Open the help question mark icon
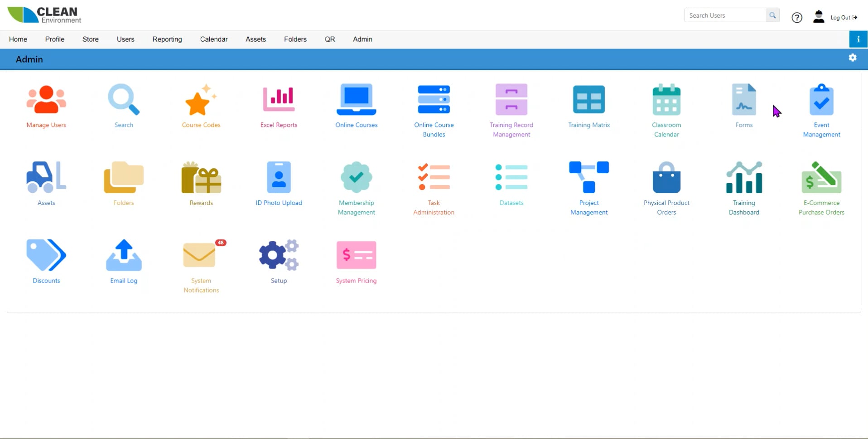The height and width of the screenshot is (439, 868). click(797, 17)
